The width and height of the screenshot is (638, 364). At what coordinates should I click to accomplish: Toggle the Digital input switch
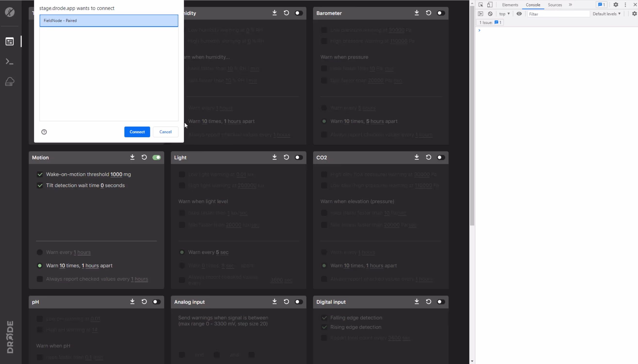(441, 302)
